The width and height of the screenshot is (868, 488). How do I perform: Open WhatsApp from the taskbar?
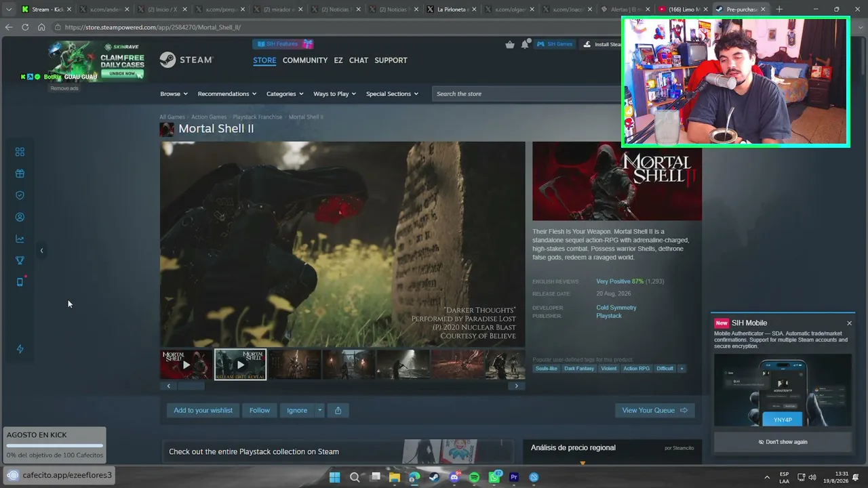click(x=494, y=477)
